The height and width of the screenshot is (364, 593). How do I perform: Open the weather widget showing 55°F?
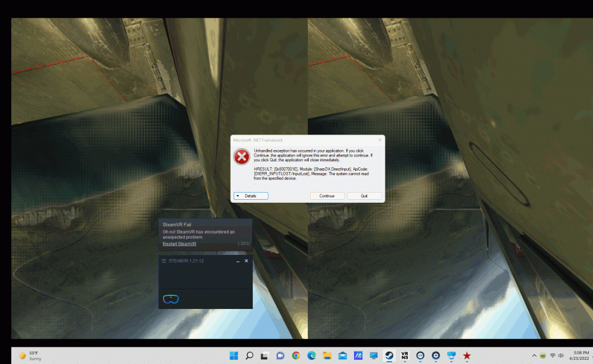click(31, 356)
